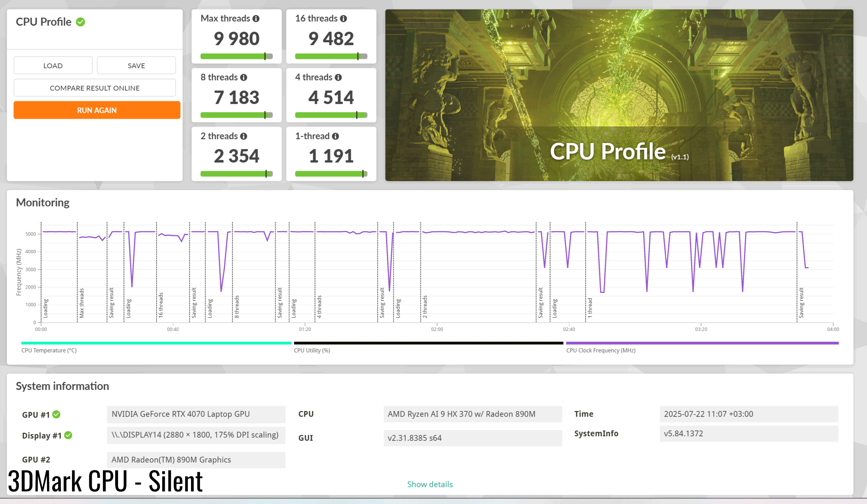The height and width of the screenshot is (504, 867).
Task: Click the 8 threads marker in the graph
Action: 237,307
